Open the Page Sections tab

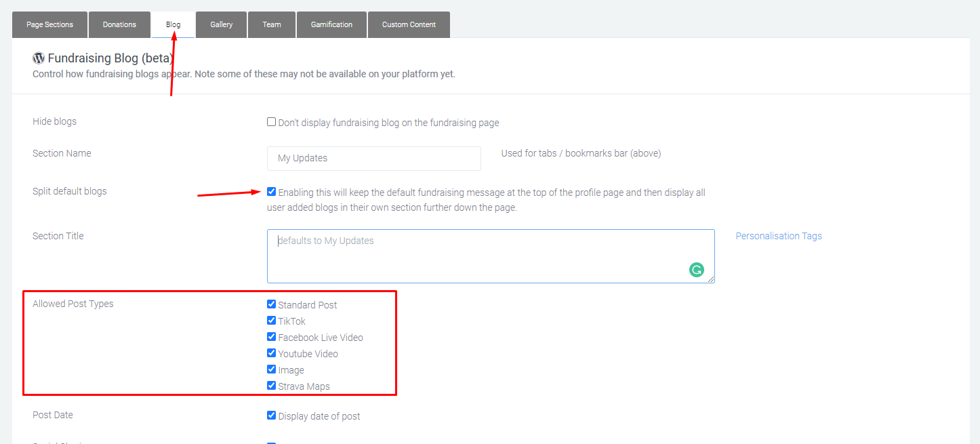[49, 24]
